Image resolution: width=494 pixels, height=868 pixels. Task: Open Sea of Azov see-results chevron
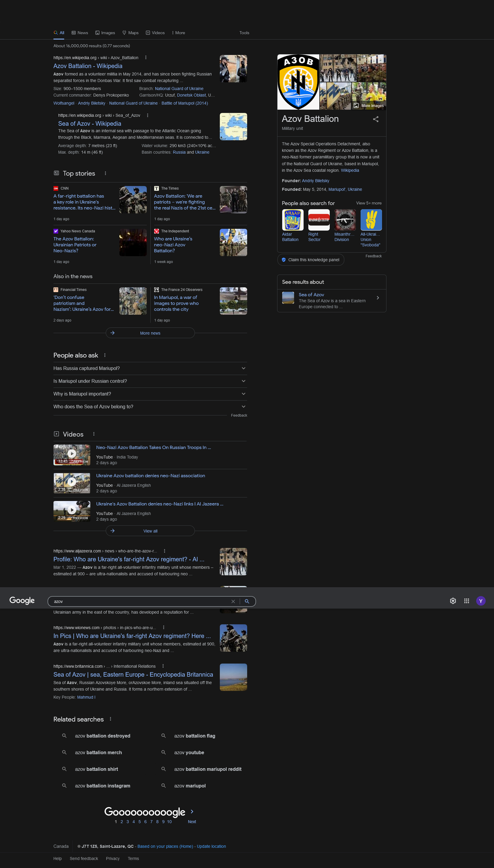[x=378, y=297]
